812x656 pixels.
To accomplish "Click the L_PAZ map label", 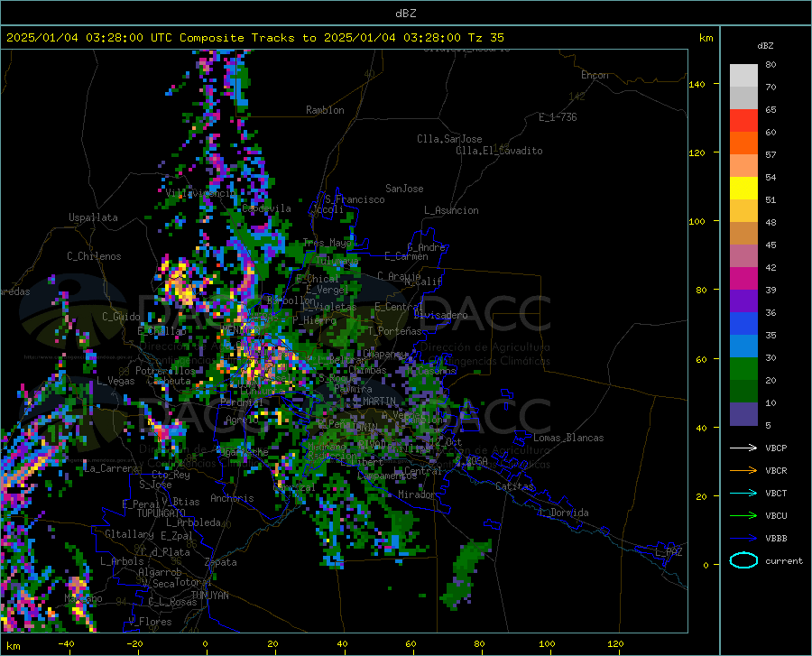I will tap(669, 552).
